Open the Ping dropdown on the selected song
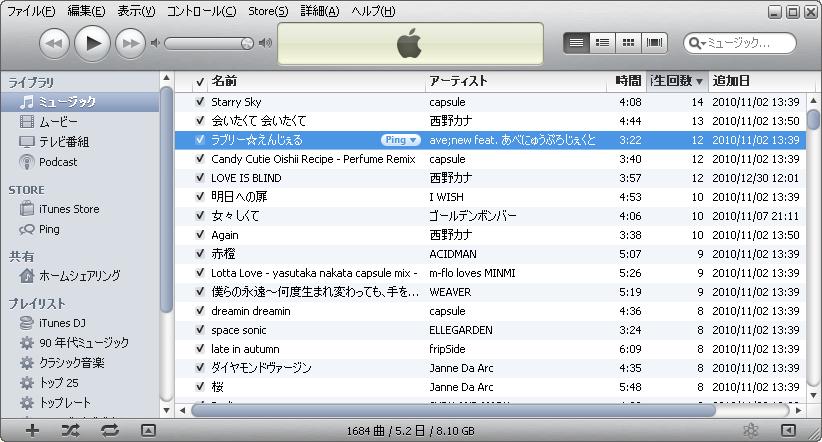The image size is (822, 442). pyautogui.click(x=401, y=139)
